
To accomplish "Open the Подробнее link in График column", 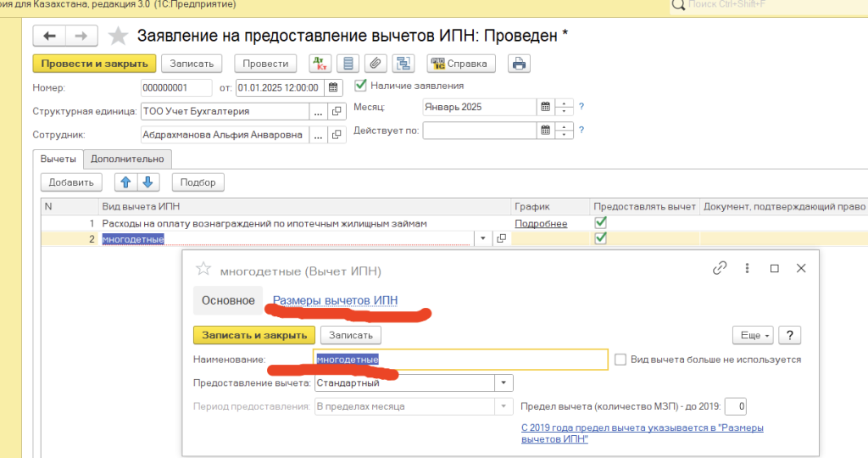I will [x=541, y=223].
